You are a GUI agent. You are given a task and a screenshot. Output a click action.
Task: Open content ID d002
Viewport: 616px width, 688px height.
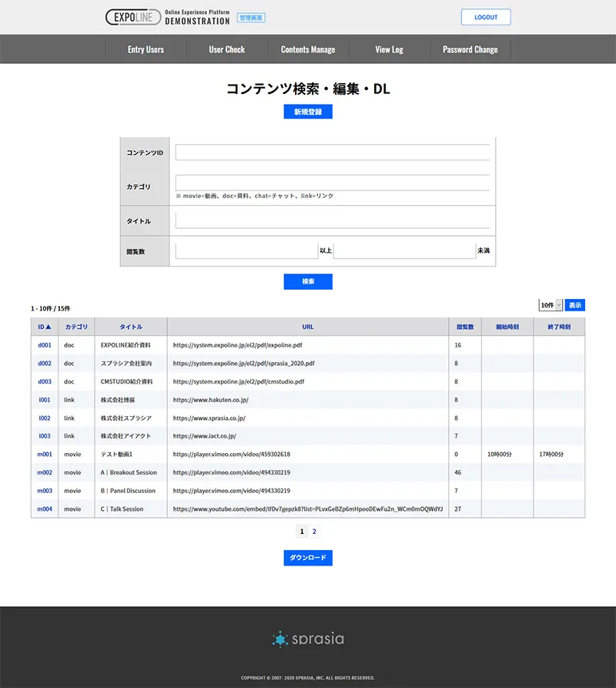pyautogui.click(x=45, y=364)
